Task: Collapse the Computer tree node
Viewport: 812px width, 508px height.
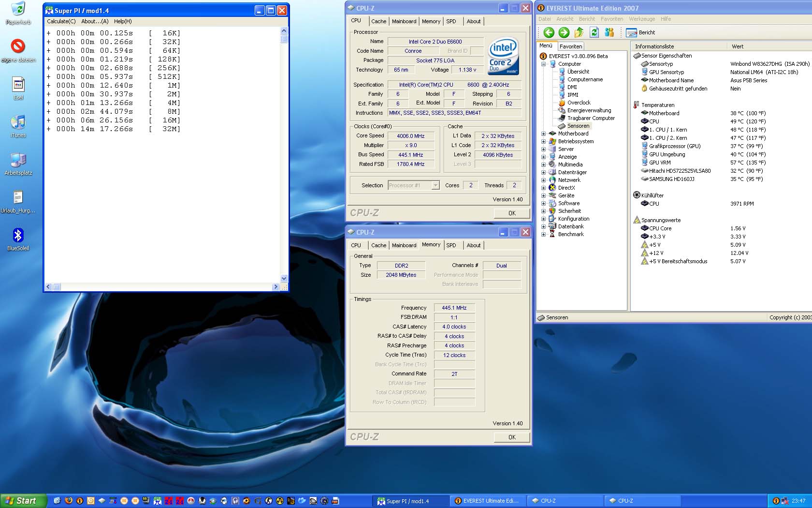Action: coord(543,64)
